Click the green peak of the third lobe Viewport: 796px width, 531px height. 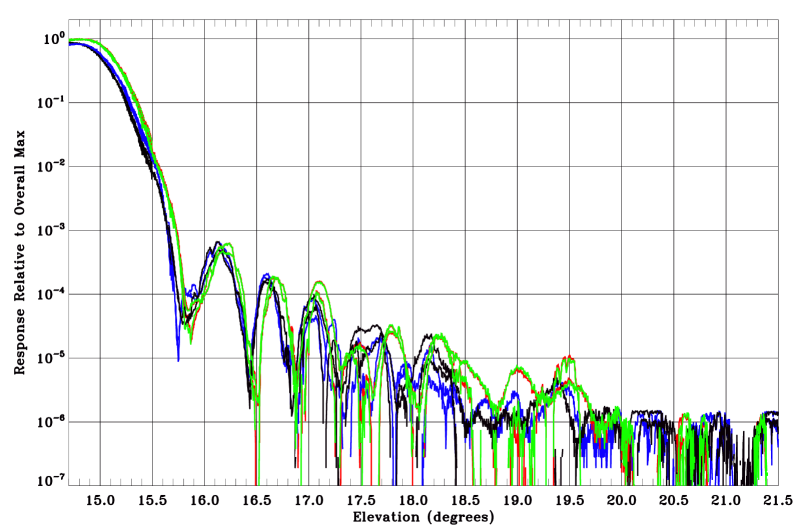pos(274,278)
